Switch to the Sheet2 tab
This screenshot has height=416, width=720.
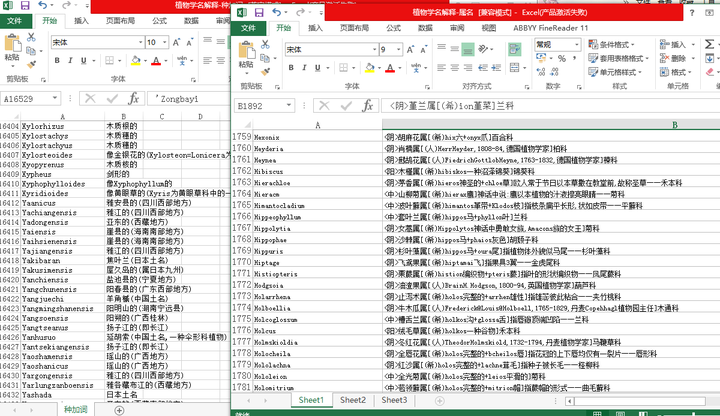pyautogui.click(x=353, y=400)
